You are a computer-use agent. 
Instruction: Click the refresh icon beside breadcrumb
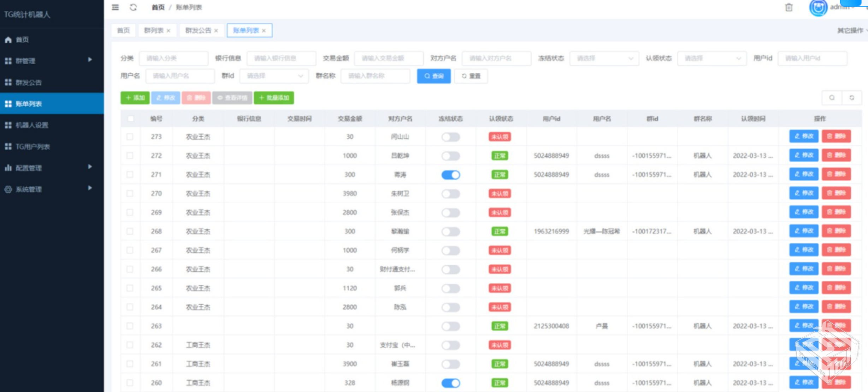(x=133, y=7)
